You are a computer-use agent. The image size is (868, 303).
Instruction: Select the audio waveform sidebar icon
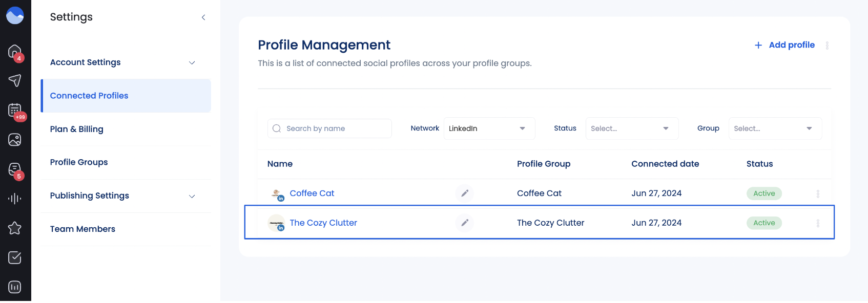tap(15, 199)
